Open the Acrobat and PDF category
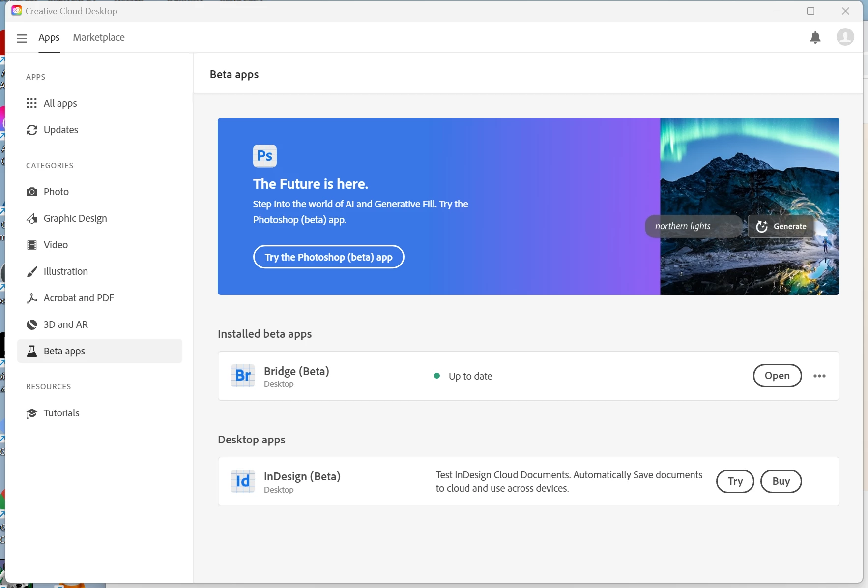Image resolution: width=868 pixels, height=588 pixels. pos(100,298)
